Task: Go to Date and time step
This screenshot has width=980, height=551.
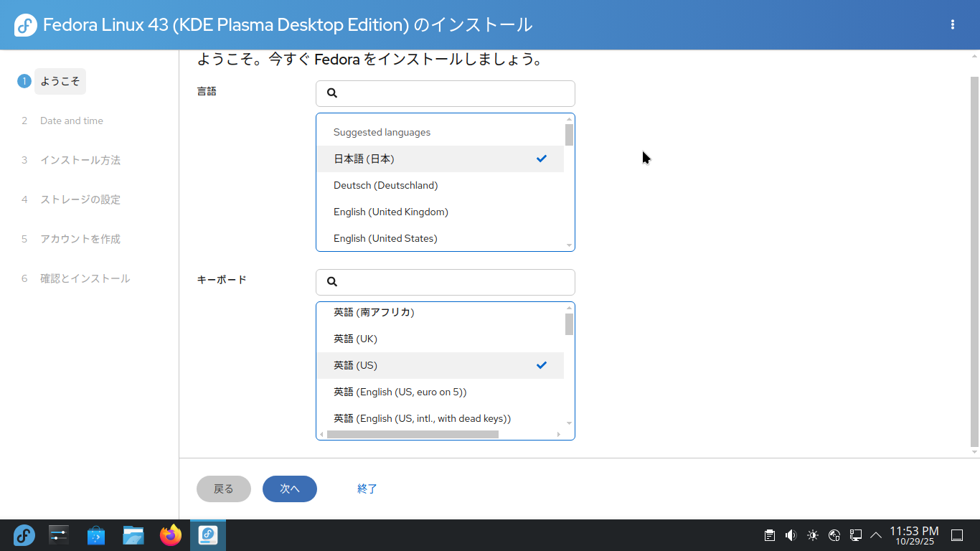Action: point(71,121)
